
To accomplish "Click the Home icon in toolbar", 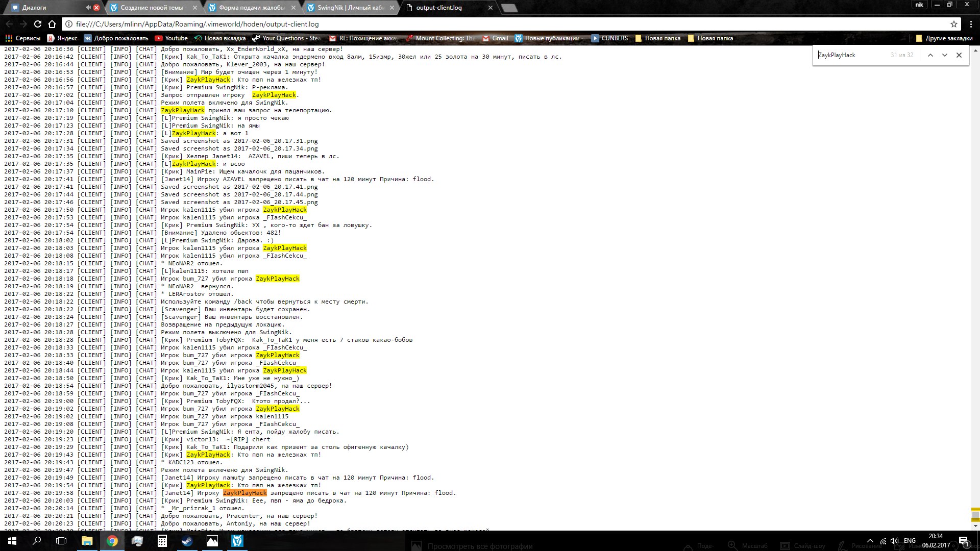I will point(52,24).
